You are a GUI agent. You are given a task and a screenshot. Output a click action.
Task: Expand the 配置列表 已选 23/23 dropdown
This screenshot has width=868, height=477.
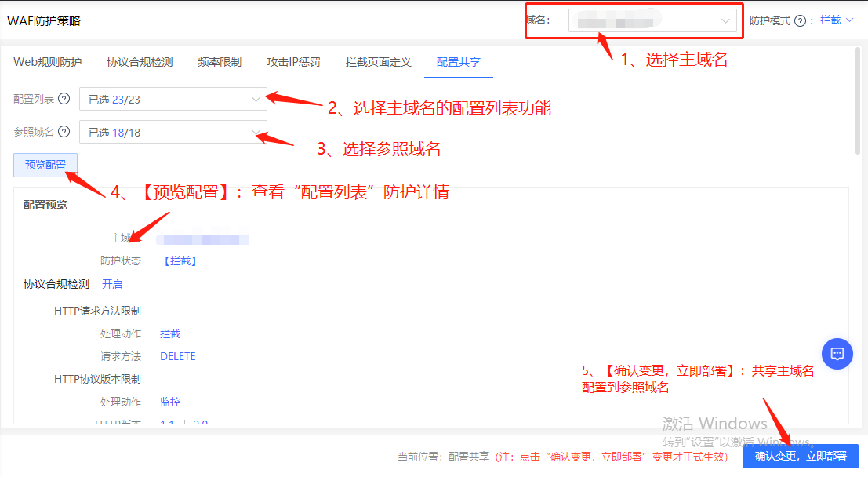pos(173,99)
